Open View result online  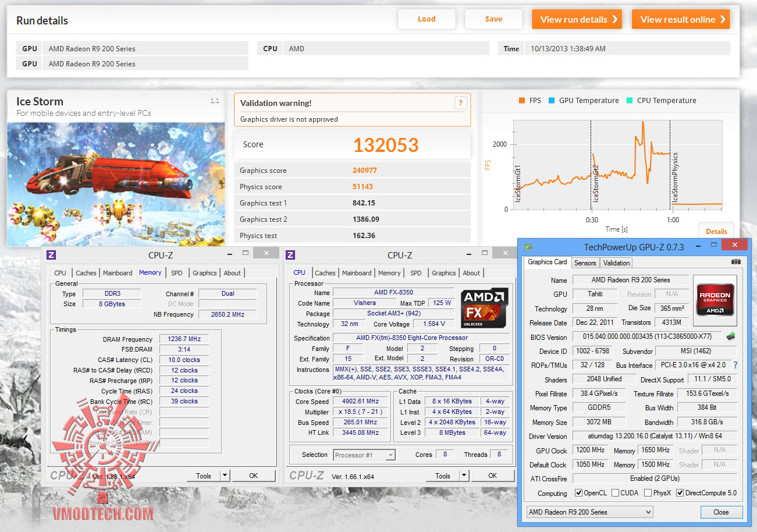coord(681,19)
